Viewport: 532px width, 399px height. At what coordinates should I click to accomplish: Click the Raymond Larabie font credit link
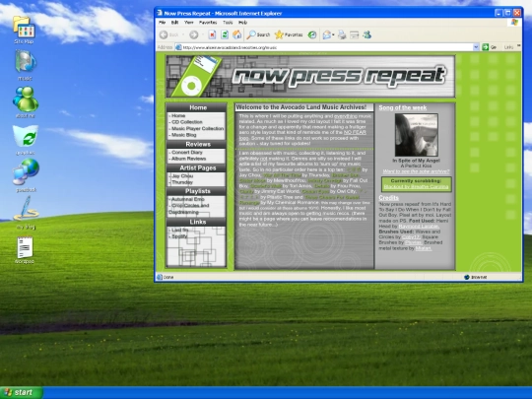[419, 226]
